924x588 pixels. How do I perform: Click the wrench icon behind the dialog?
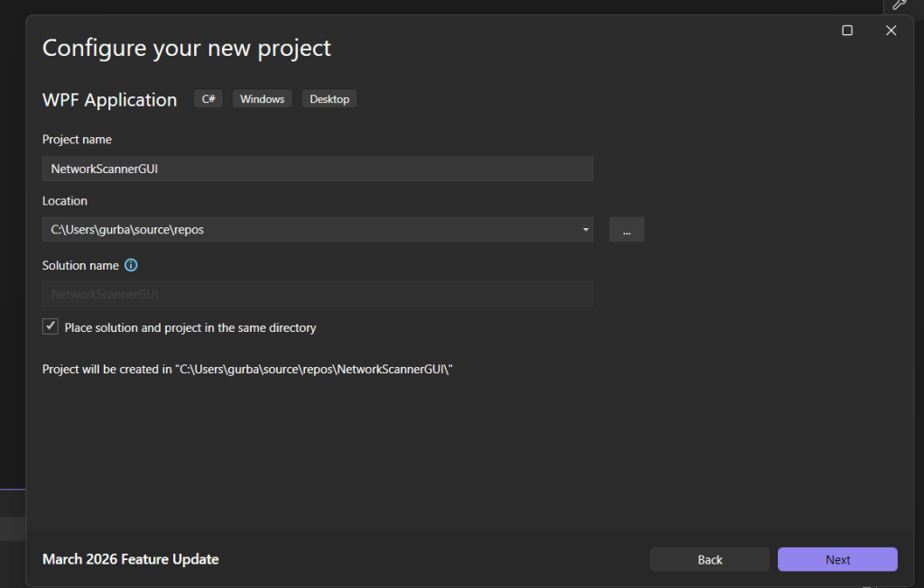tap(899, 5)
